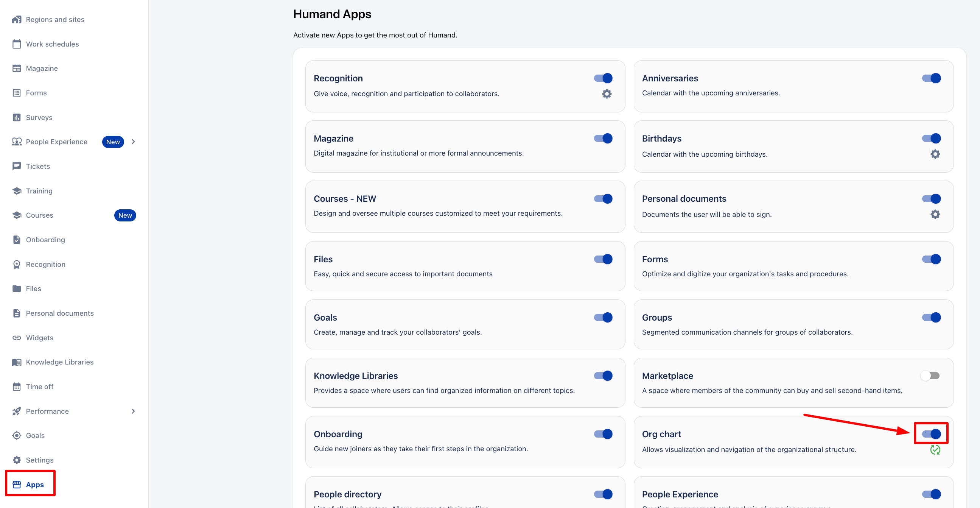Open Birthdays app settings gear
The height and width of the screenshot is (508, 980).
point(935,154)
